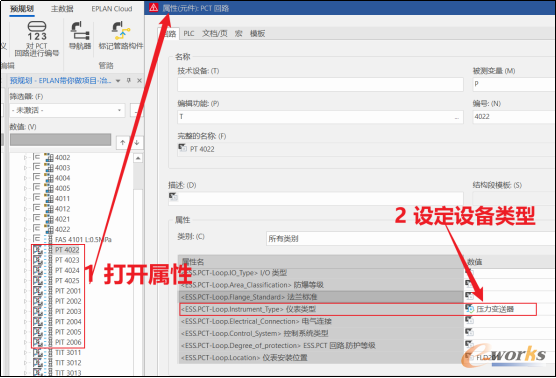Click the icon beside PT 4022 full name

point(182,148)
